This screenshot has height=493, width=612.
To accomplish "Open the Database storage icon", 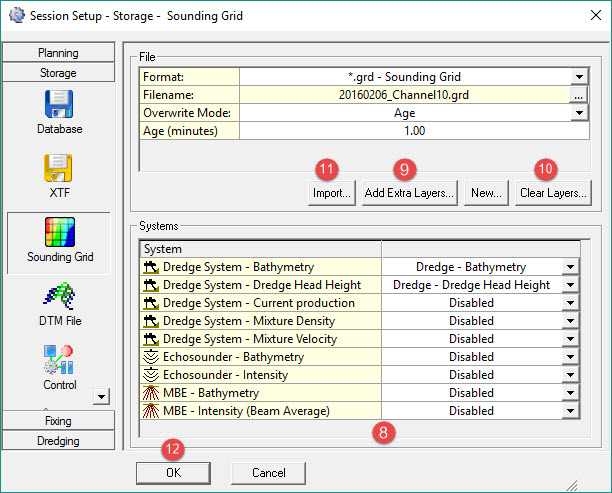I will (x=59, y=105).
